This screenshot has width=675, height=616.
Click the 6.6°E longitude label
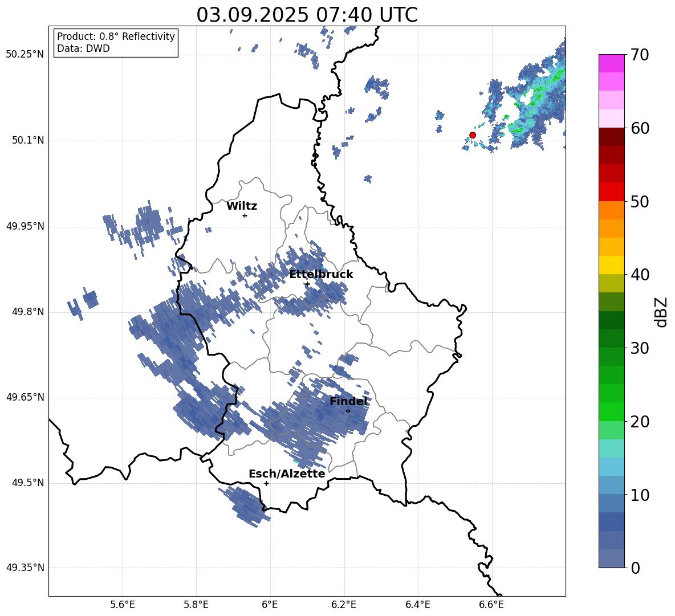click(491, 605)
